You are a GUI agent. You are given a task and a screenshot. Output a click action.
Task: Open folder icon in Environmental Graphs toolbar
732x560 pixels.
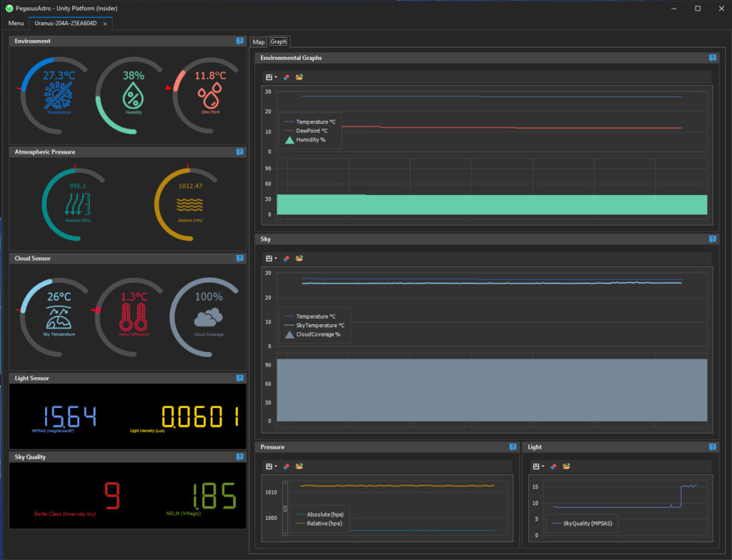(300, 77)
